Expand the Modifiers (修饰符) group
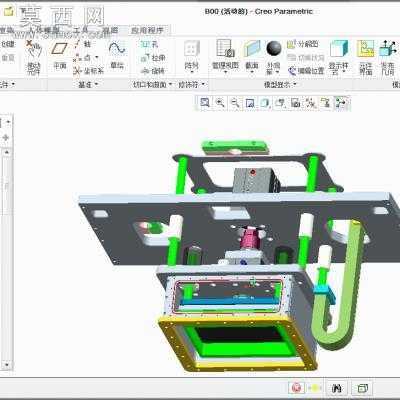This screenshot has height=400, width=400. [192, 85]
